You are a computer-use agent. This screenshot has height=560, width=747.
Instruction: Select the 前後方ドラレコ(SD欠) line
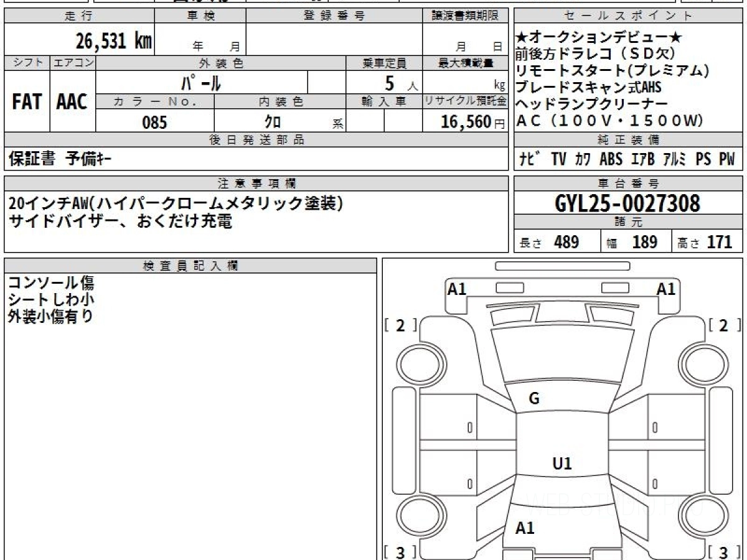click(596, 54)
